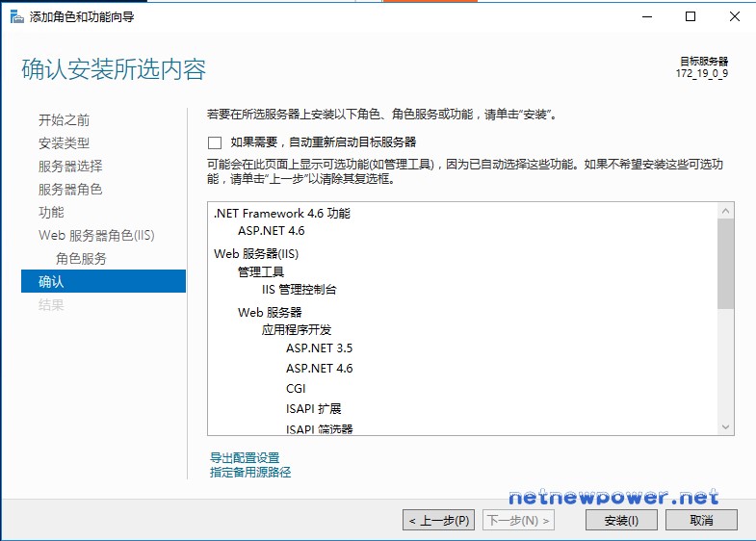Click the list scrollbar down arrow
Image resolution: width=756 pixels, height=541 pixels.
coord(725,426)
